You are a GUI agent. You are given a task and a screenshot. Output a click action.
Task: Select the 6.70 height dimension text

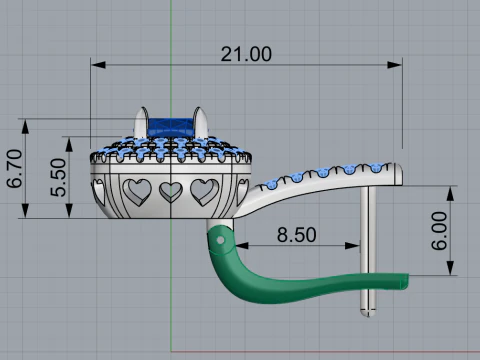[x=15, y=168]
